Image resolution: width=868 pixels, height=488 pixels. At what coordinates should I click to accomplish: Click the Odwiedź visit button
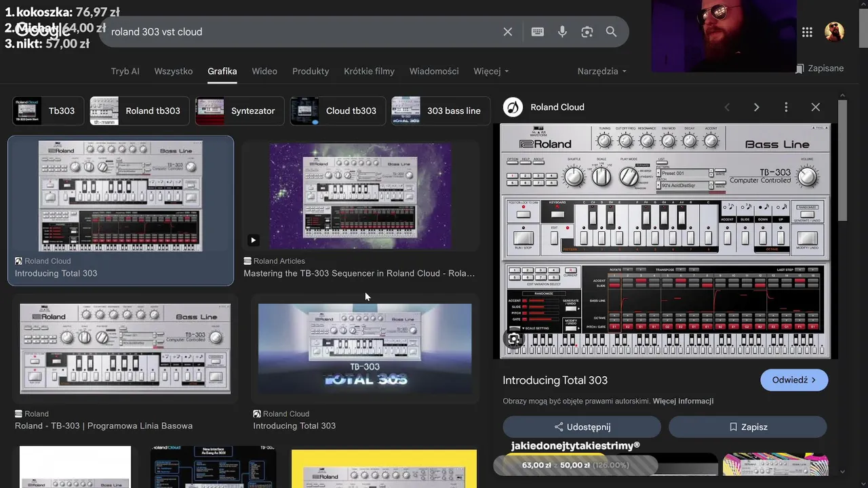pos(794,380)
